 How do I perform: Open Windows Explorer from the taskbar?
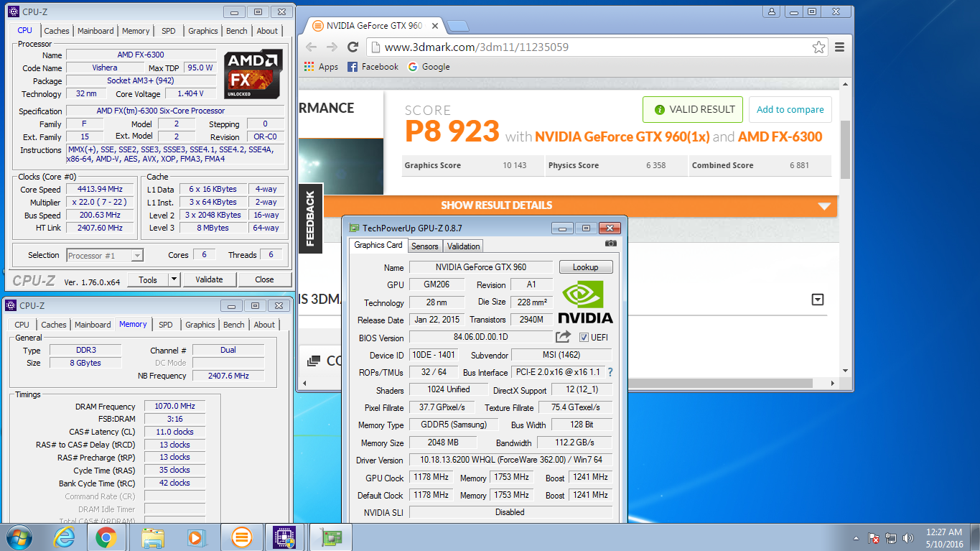[154, 537]
